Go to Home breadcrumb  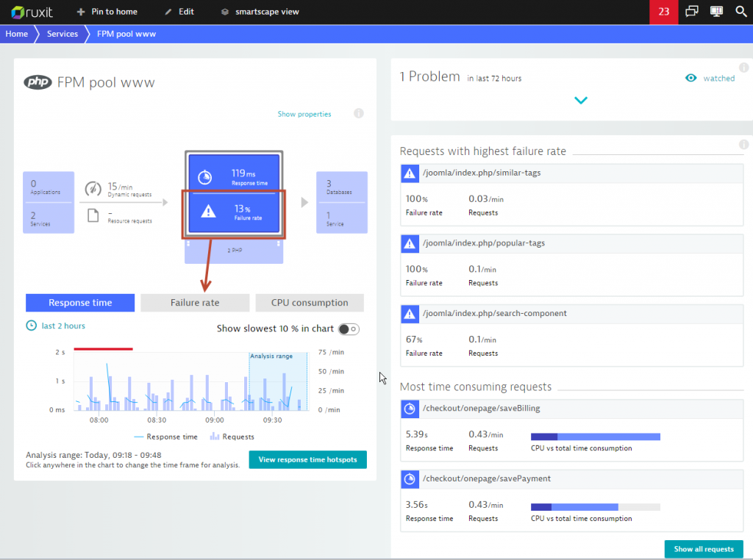point(17,34)
